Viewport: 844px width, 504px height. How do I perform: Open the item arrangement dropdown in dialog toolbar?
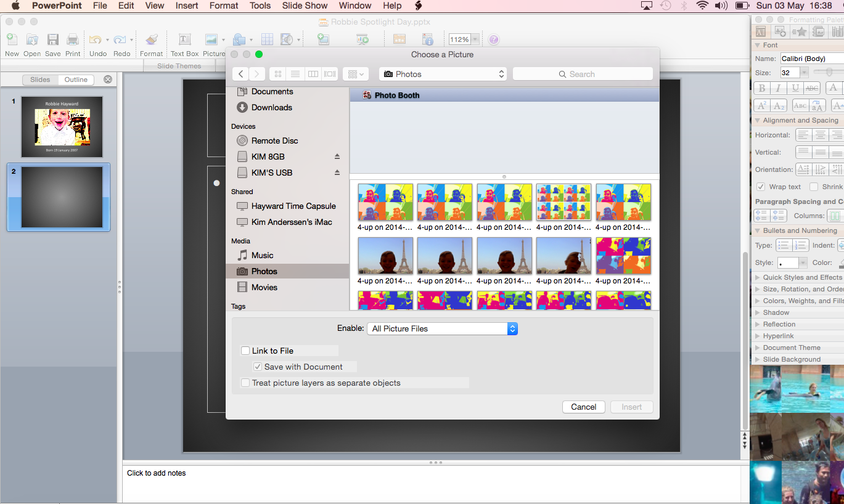point(356,74)
